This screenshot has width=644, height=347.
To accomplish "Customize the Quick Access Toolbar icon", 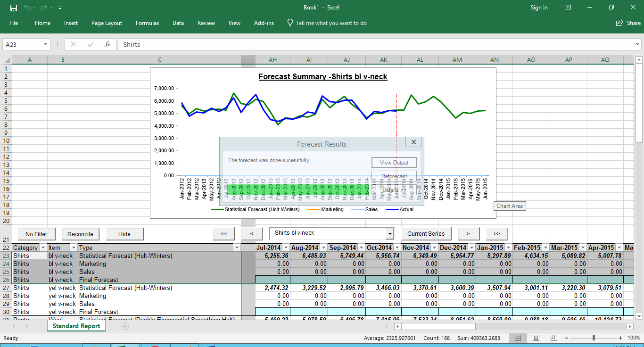I will pos(59,8).
